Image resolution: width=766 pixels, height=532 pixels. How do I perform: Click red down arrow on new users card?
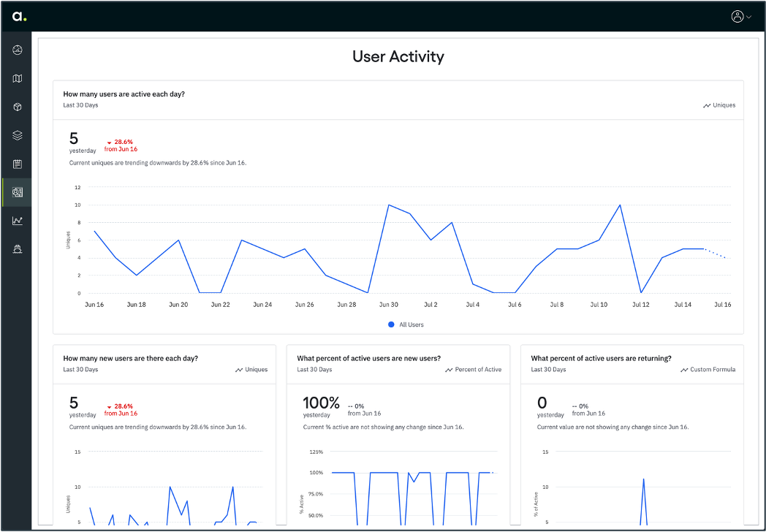point(109,407)
